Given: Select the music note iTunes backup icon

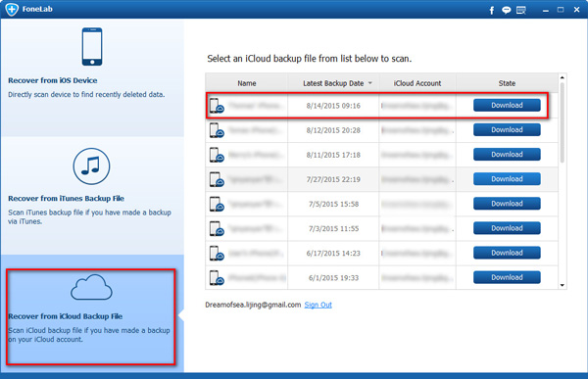Looking at the screenshot, I should pos(91,166).
